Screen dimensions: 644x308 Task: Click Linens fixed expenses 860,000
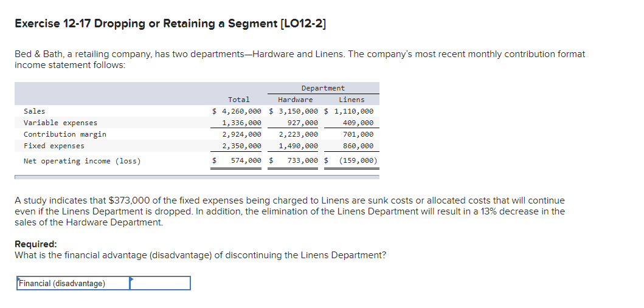coord(358,146)
